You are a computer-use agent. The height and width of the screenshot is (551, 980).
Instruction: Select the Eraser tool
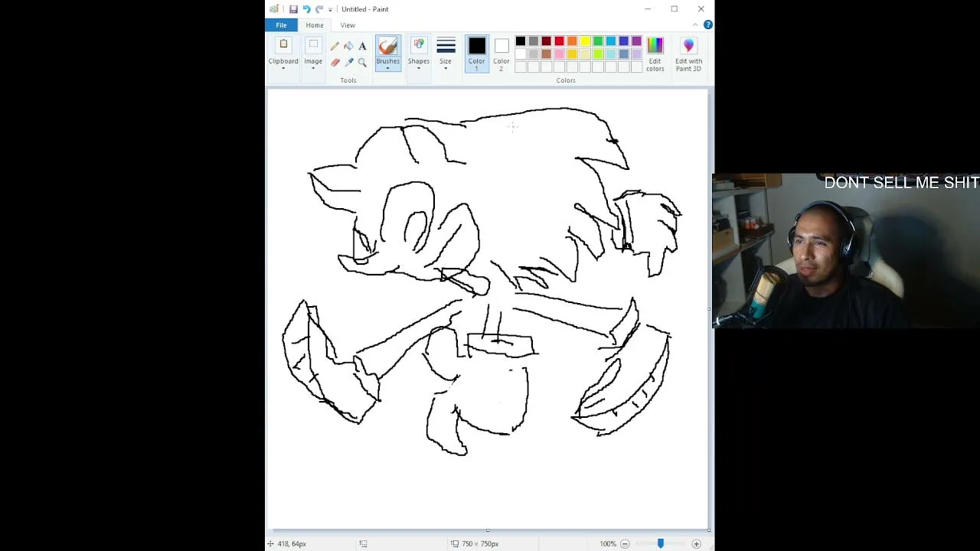(x=335, y=62)
